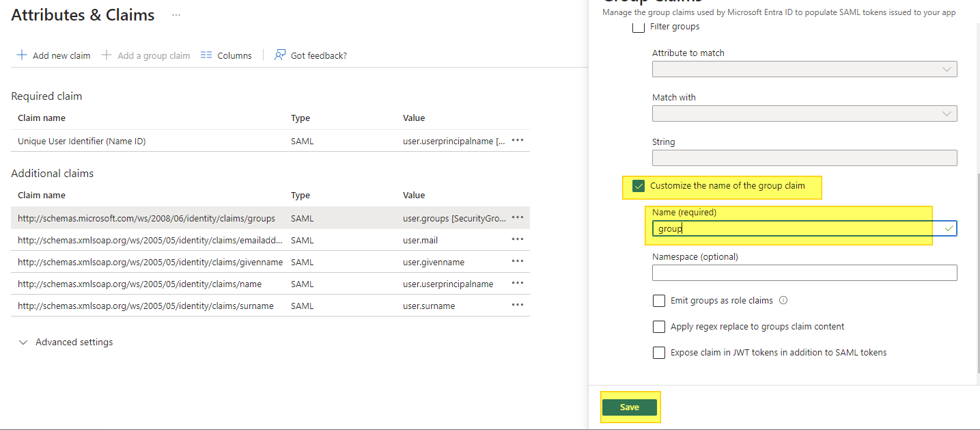
Task: Check Expose claim in JWT tokens option
Action: coord(659,353)
